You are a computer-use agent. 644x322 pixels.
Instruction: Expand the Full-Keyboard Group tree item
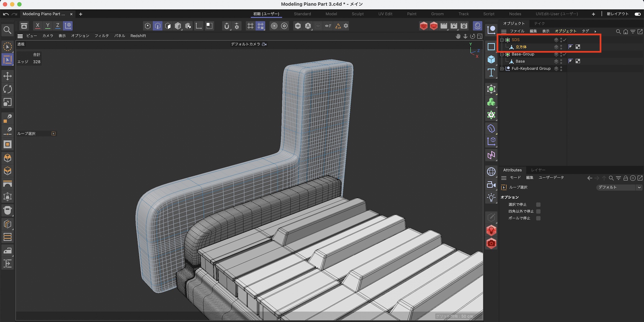tap(502, 69)
